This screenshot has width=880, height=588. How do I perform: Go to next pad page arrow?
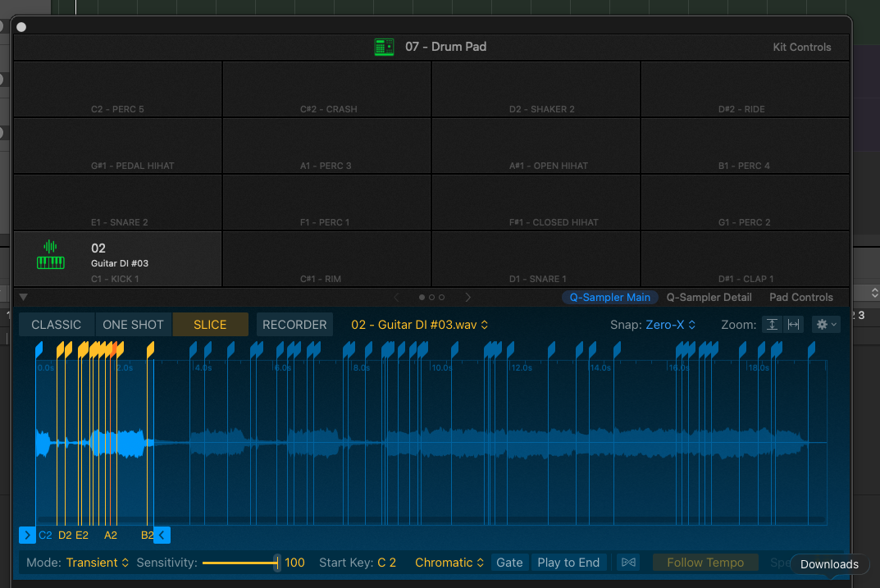click(468, 298)
